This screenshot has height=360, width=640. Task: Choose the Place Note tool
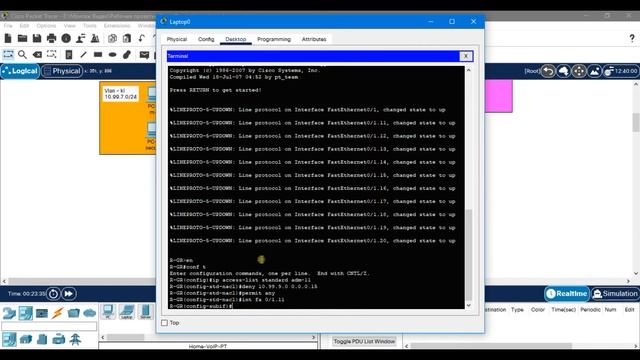(x=69, y=54)
